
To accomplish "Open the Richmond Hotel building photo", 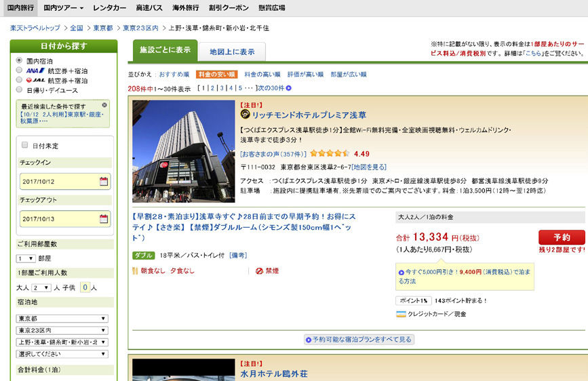I will coord(184,151).
